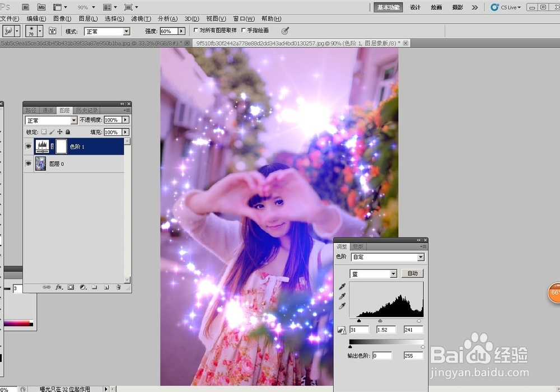Click the layer mask link chain on 色阶 1
The width and height of the screenshot is (560, 392).
52,146
